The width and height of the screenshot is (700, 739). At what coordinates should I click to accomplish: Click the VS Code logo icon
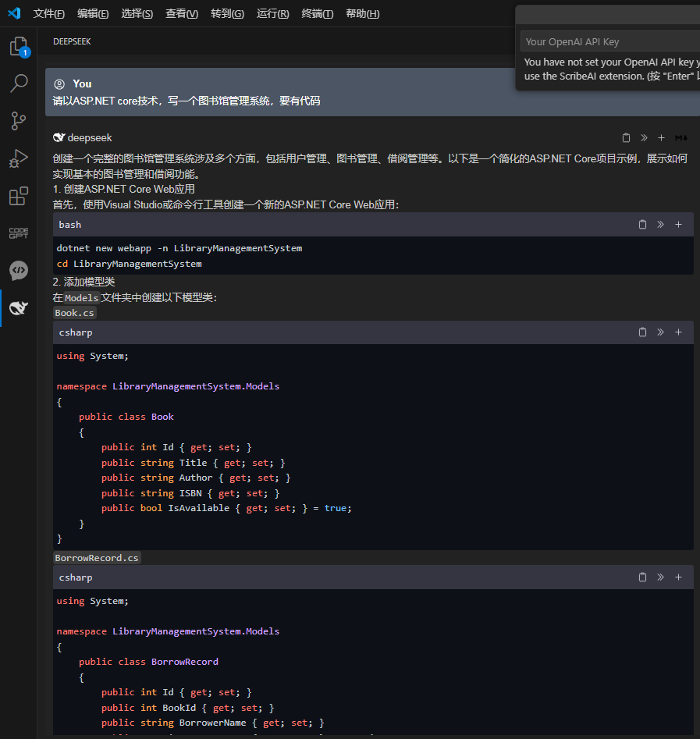pos(14,13)
